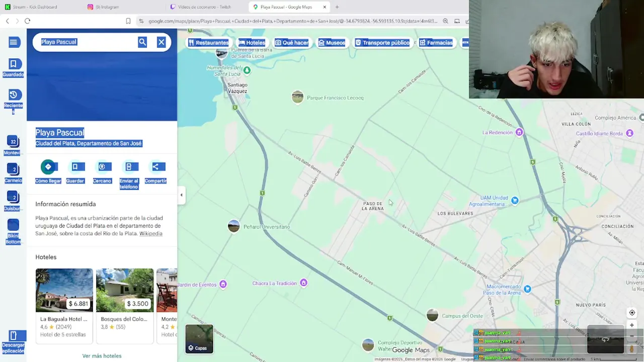This screenshot has height=362, width=644.
Task: Select the Farmacias category chip
Action: click(x=436, y=43)
